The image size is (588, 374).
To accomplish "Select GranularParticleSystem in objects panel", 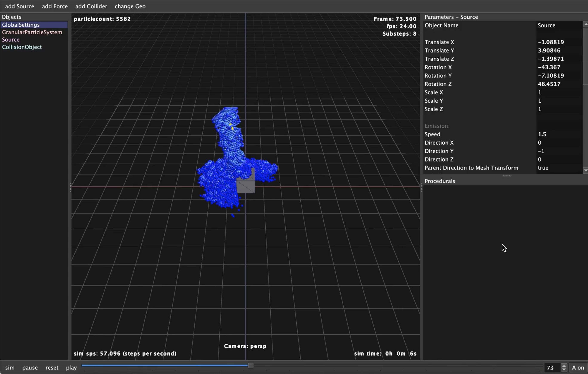I will [x=32, y=32].
